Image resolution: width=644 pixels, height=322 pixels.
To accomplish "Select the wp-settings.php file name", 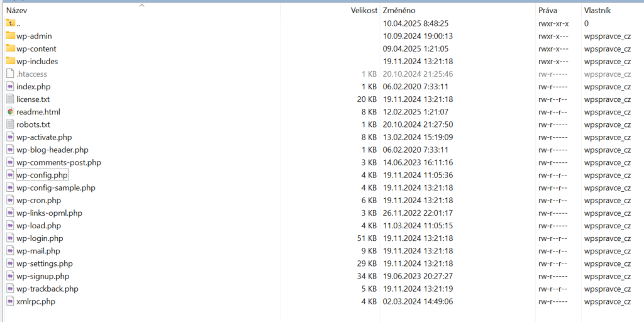I will point(45,264).
